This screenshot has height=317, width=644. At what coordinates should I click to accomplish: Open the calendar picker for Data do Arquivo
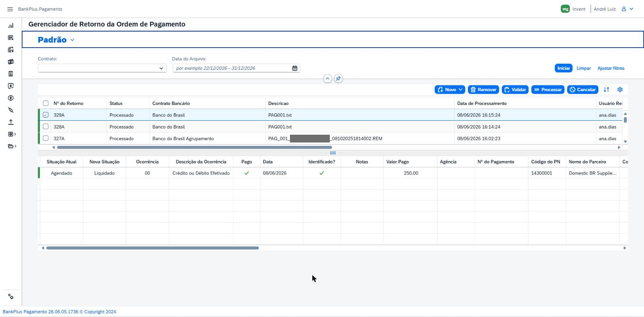point(294,68)
